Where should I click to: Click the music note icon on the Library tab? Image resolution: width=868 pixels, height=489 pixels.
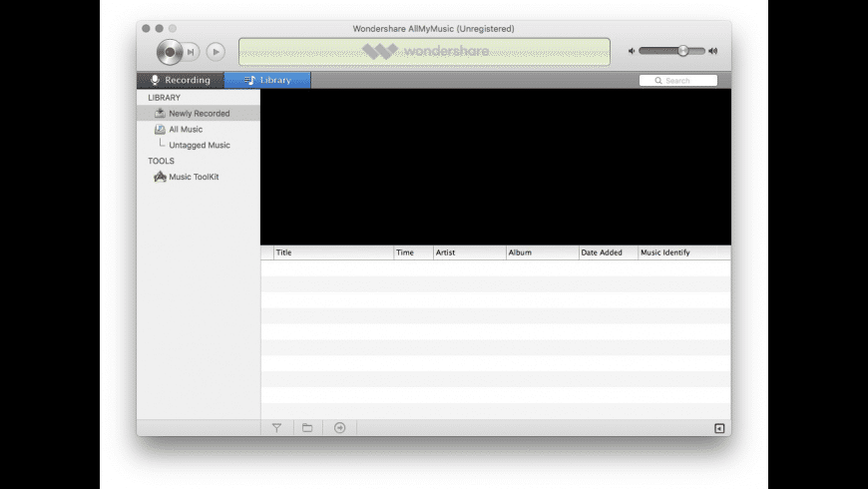coord(250,80)
